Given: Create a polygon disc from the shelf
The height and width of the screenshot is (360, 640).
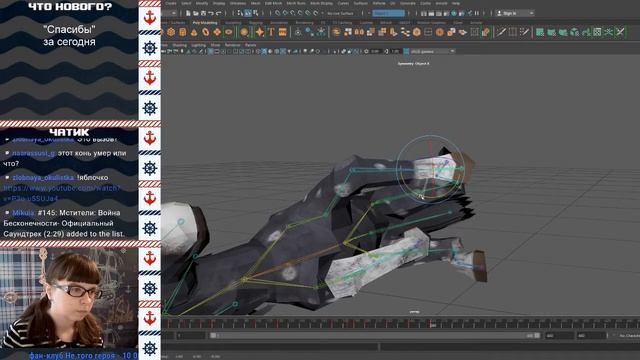Looking at the screenshot, I should 229,32.
